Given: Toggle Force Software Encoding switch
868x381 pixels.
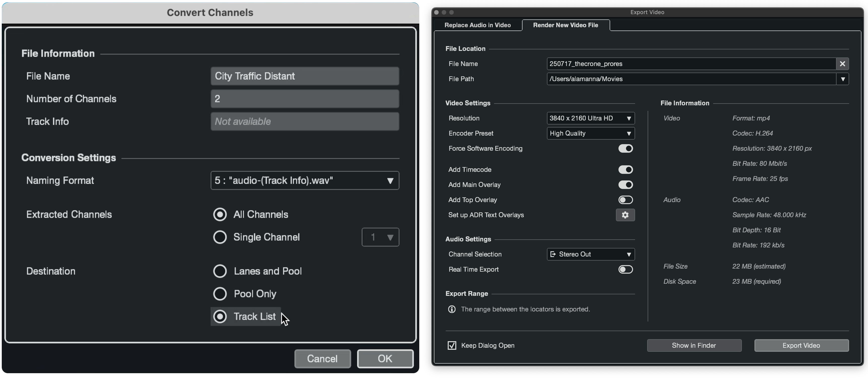Looking at the screenshot, I should (626, 148).
